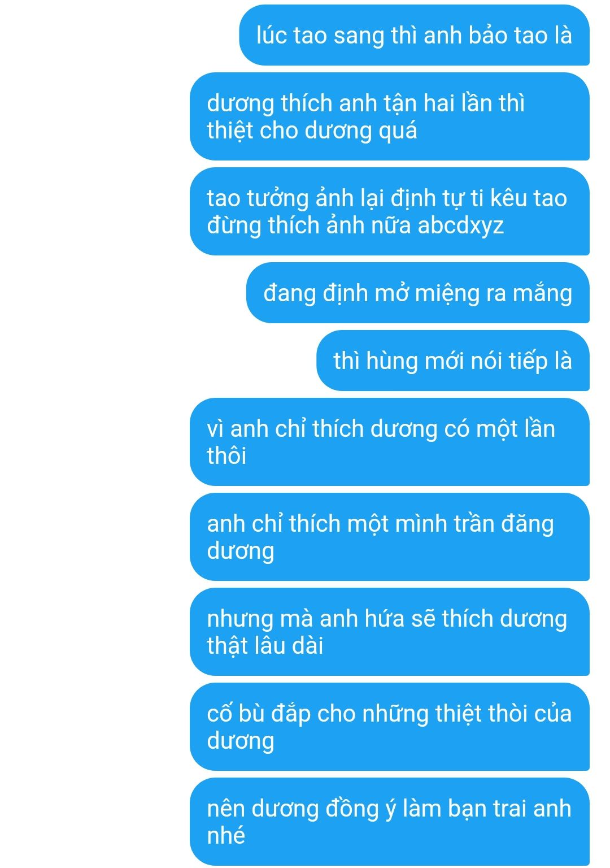Viewport: 610px width, 868px height.
Task: Select the last message 'nên dương đồng ý làm bạn trai'
Action: (x=390, y=822)
